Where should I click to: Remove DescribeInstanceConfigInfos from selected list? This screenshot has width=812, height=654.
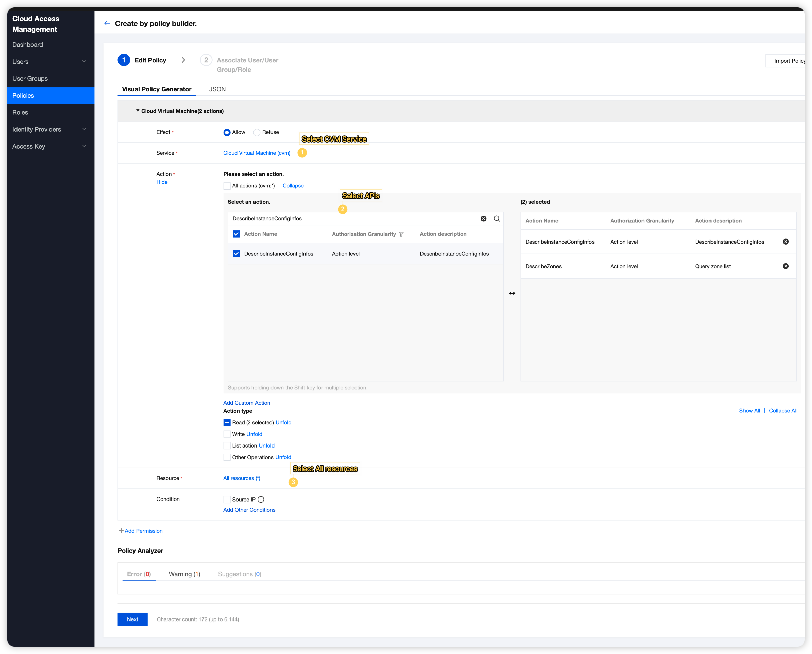coord(786,242)
